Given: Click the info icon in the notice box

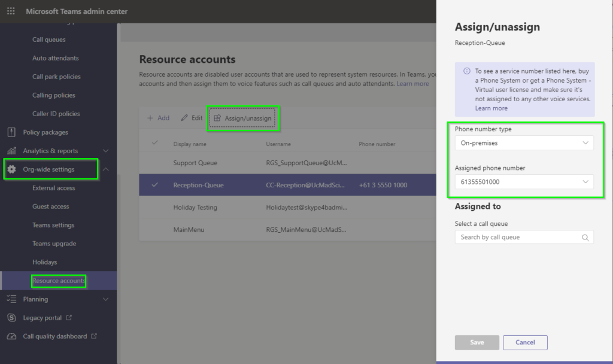Looking at the screenshot, I should [467, 71].
